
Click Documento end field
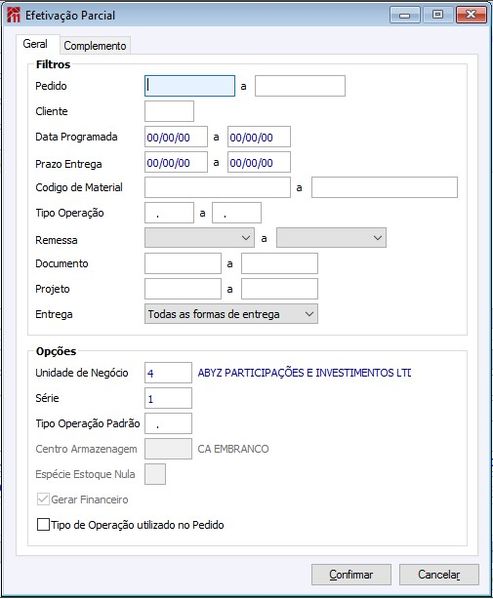pos(280,263)
